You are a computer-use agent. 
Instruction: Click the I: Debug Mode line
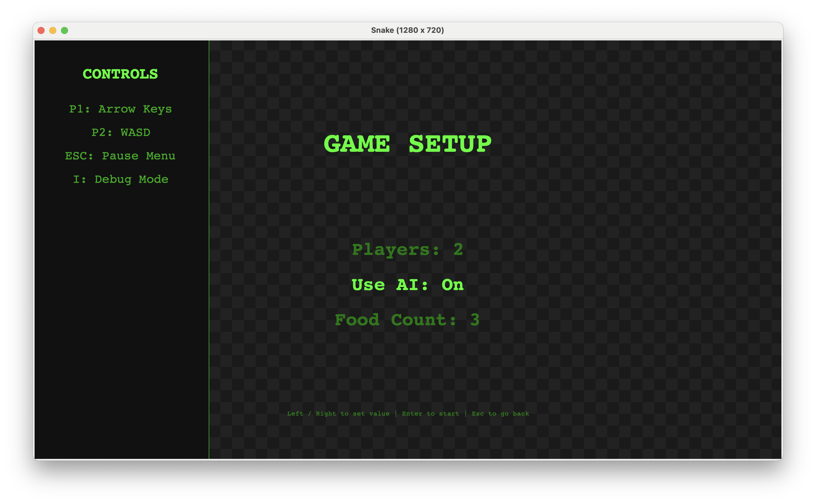(120, 179)
